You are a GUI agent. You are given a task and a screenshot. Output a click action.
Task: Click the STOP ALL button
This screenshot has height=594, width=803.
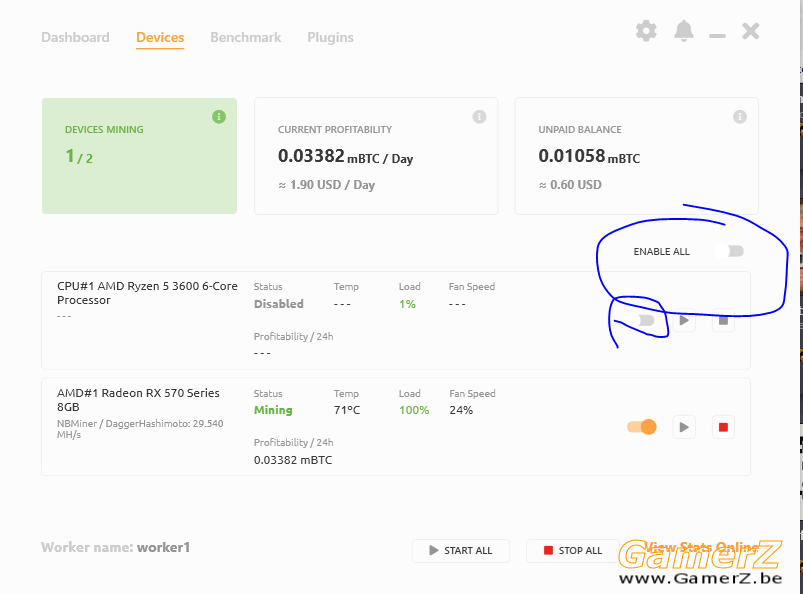[573, 550]
